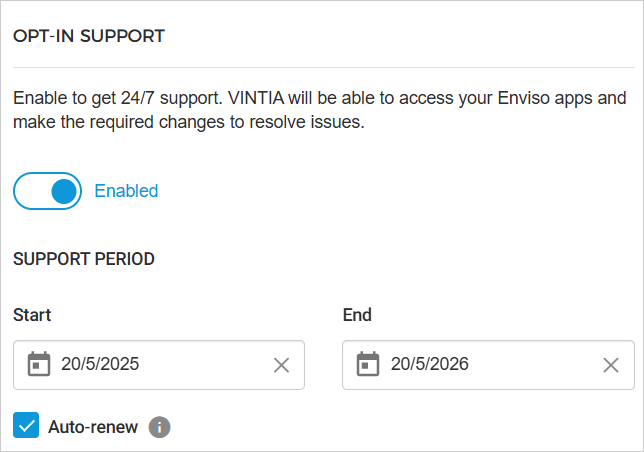The height and width of the screenshot is (452, 644).
Task: Click the Auto-renew label text
Action: [x=93, y=427]
